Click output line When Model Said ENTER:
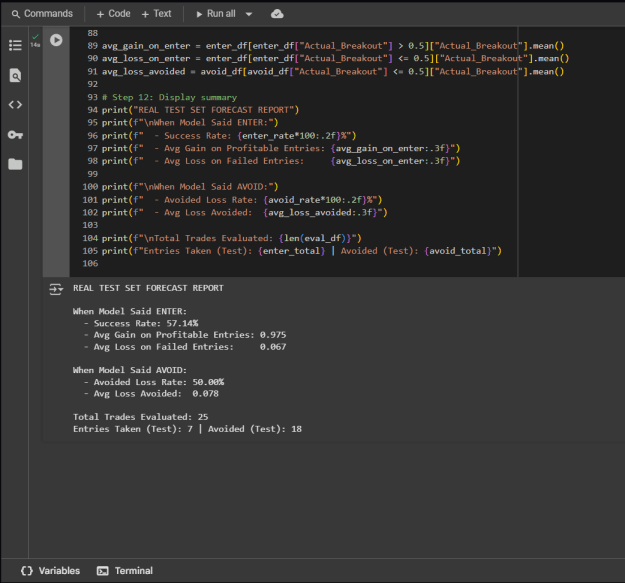Image resolution: width=625 pixels, height=583 pixels. [x=130, y=311]
